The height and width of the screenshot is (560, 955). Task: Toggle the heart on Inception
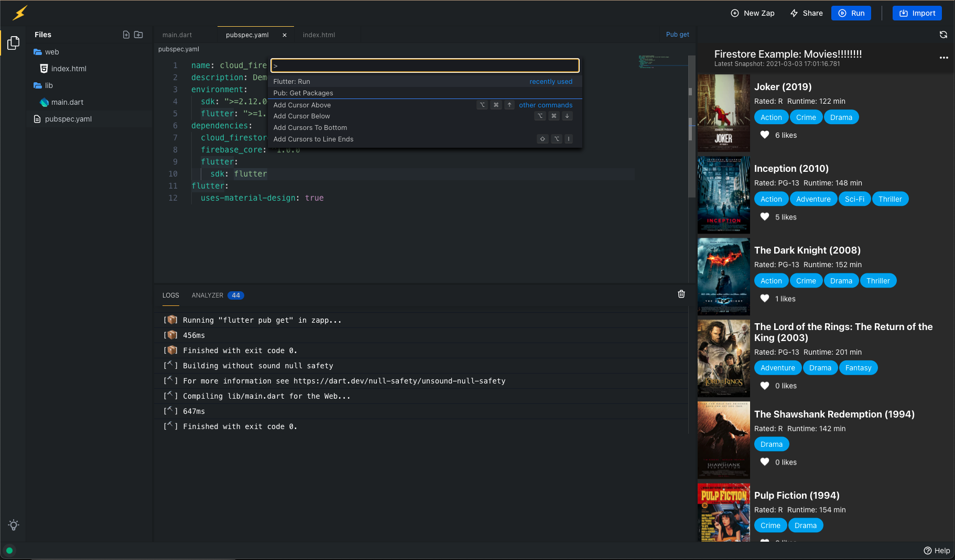(x=765, y=217)
